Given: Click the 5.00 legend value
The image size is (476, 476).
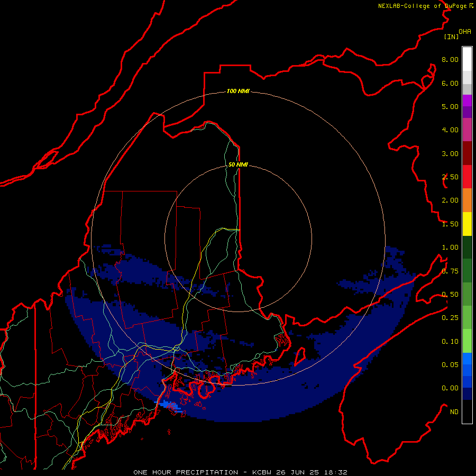Looking at the screenshot, I should tap(450, 106).
